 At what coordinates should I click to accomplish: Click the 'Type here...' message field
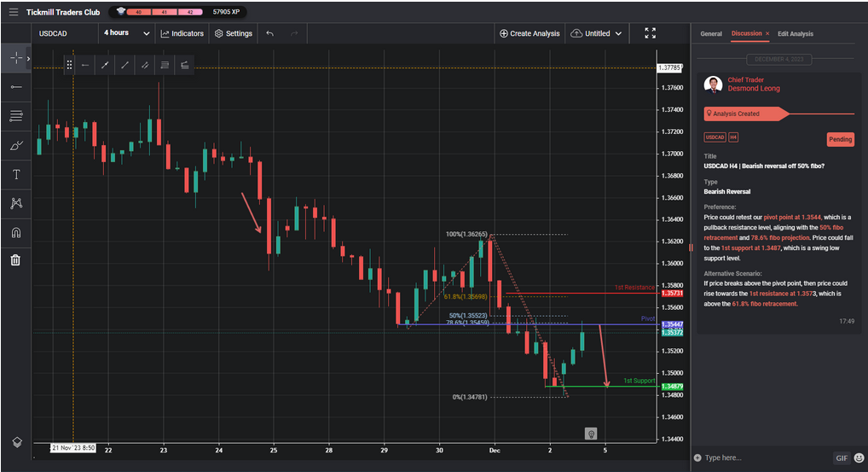[767, 457]
